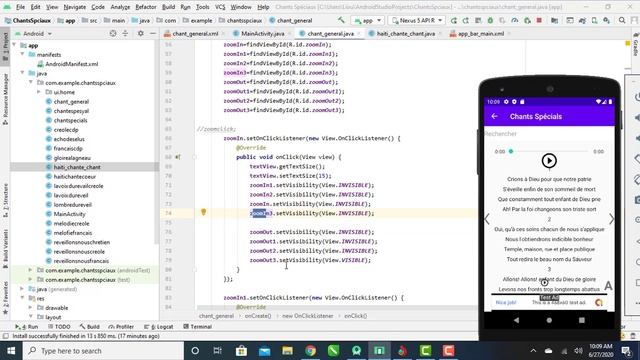The height and width of the screenshot is (360, 640).
Task: Open the Logcat tool window
Action: [159, 327]
